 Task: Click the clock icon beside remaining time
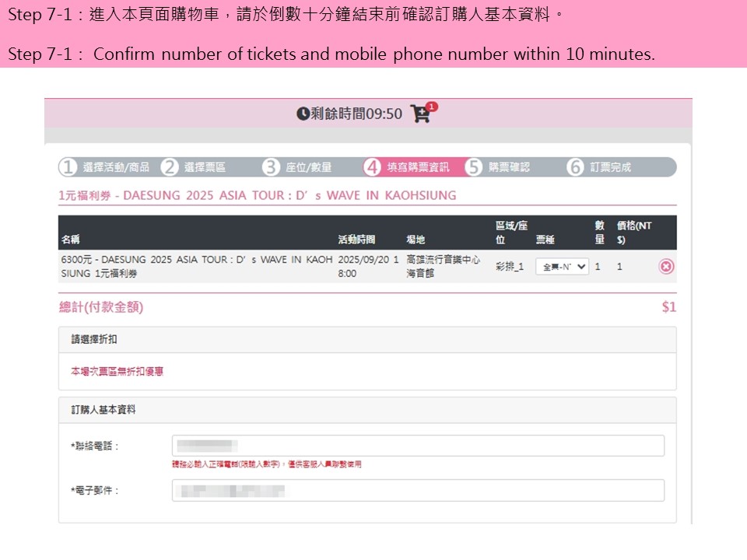point(303,114)
